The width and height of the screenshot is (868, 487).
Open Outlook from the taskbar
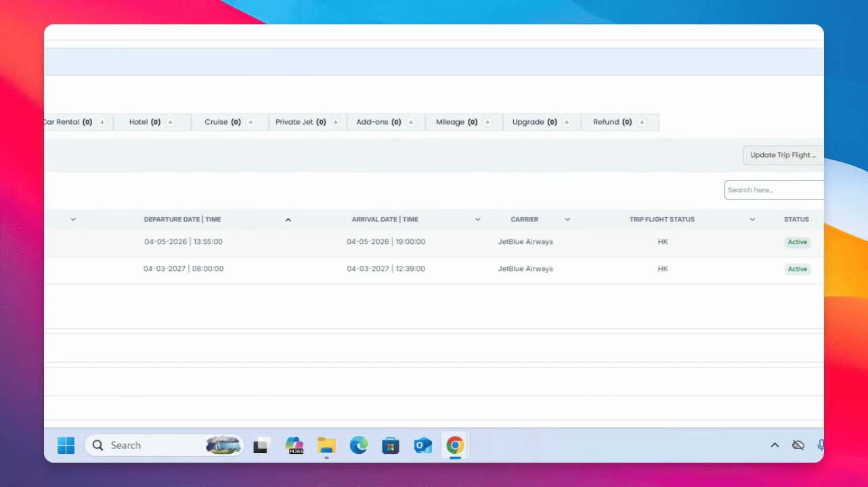tap(423, 445)
